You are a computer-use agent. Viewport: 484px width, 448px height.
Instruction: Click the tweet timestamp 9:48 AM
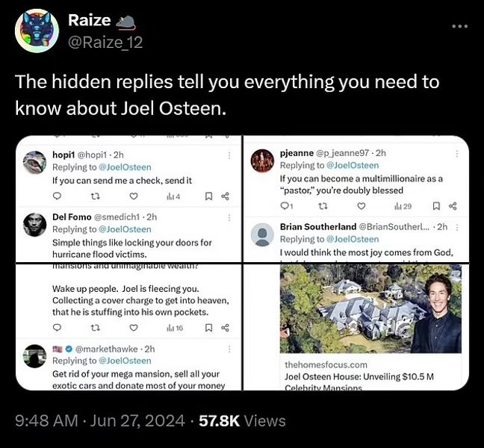coord(47,421)
